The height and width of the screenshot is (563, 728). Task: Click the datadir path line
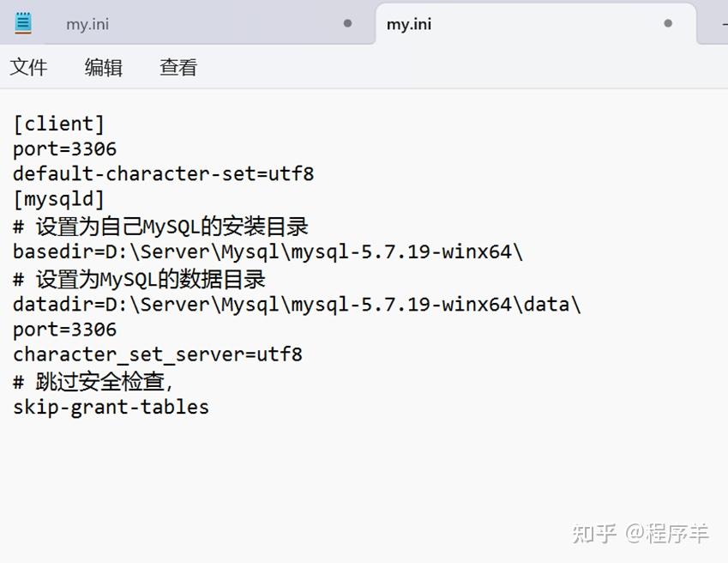pyautogui.click(x=297, y=305)
